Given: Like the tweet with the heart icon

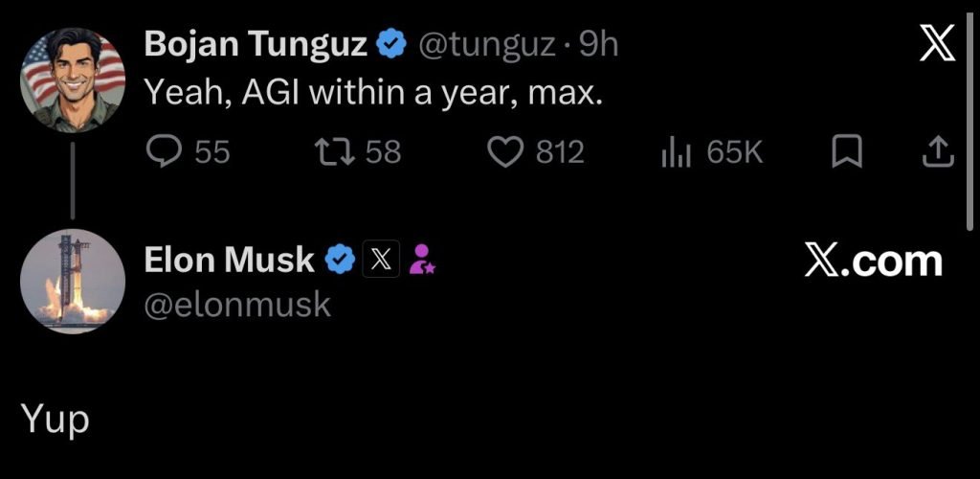Looking at the screenshot, I should [505, 152].
